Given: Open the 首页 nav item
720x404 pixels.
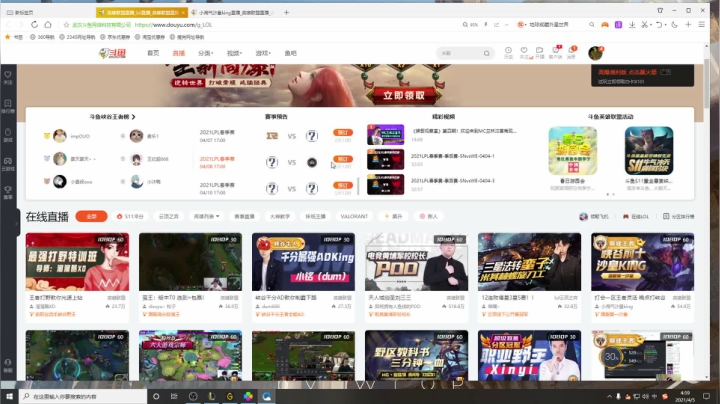Looking at the screenshot, I should (153, 53).
